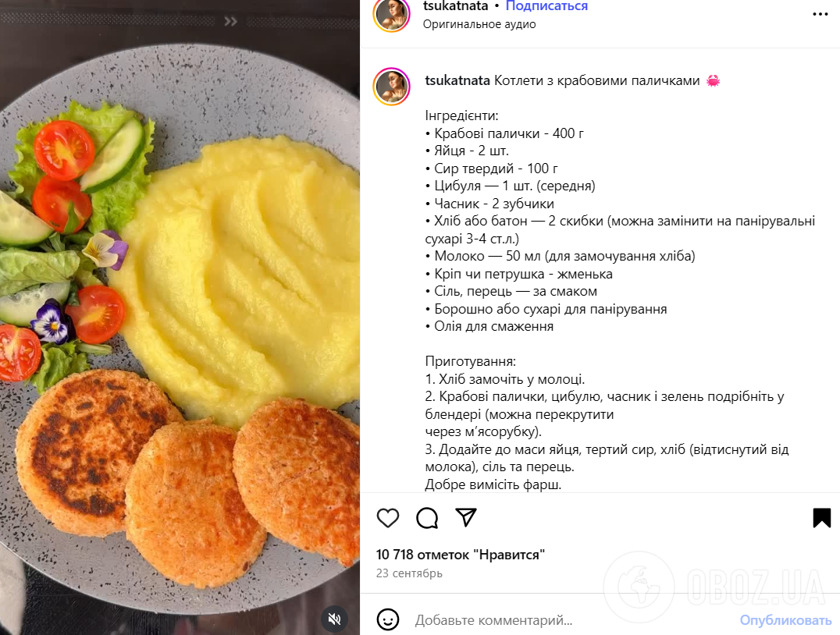Open emoji picker smiley icon
The width and height of the screenshot is (840, 635).
[388, 619]
